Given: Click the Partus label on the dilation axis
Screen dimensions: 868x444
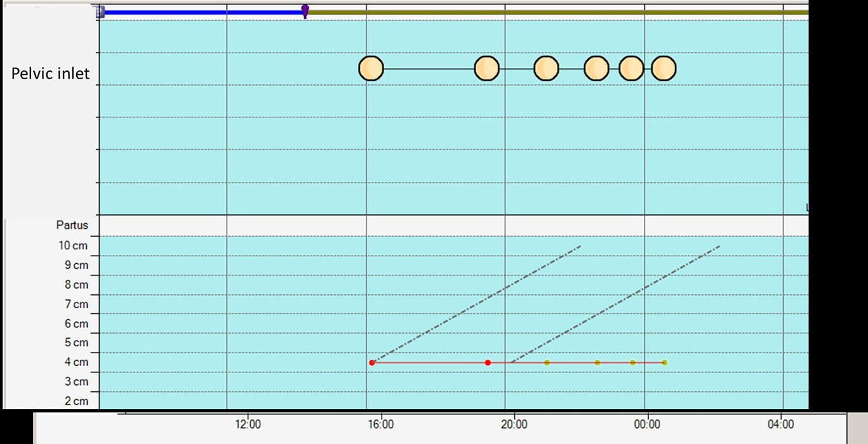Looking at the screenshot, I should pos(72,225).
